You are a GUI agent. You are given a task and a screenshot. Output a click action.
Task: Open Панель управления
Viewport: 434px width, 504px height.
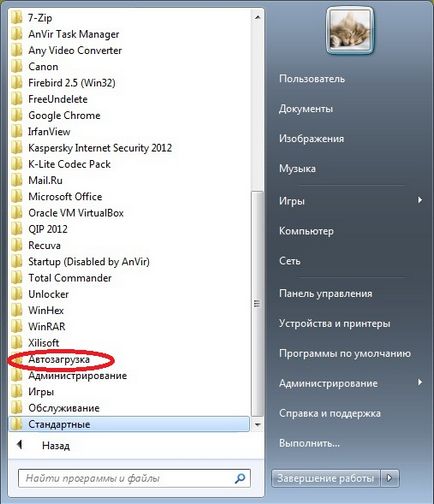pos(326,293)
